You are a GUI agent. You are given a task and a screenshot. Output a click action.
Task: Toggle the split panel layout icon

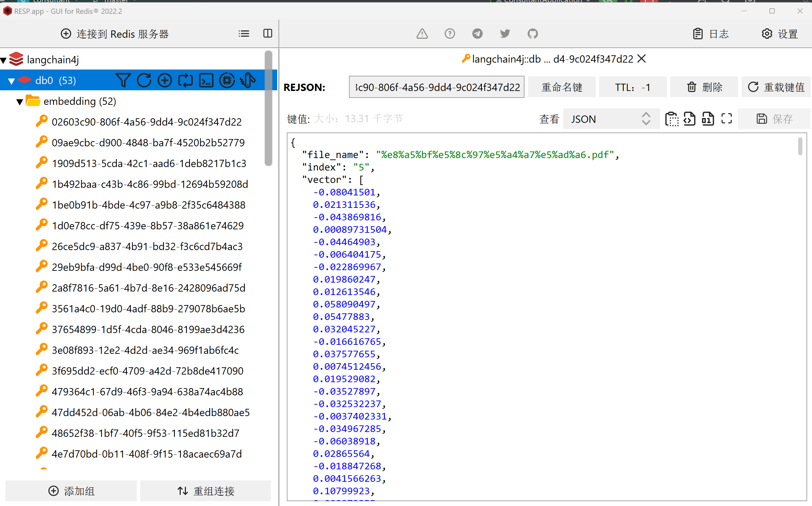pos(267,34)
